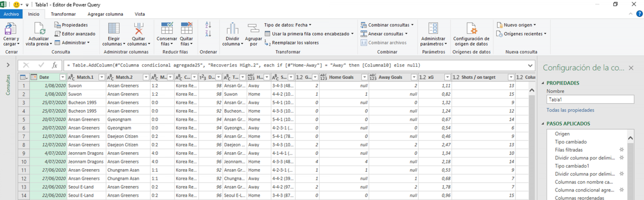This screenshot has width=644, height=200.
Task: Click the applied steps list scrollbar
Action: coord(631,167)
